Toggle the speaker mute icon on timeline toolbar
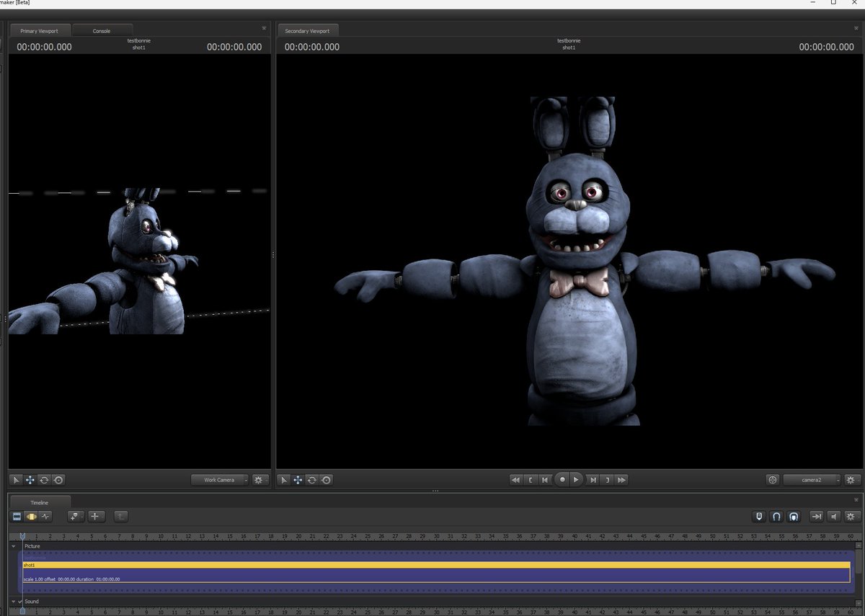The image size is (865, 616). point(833,516)
